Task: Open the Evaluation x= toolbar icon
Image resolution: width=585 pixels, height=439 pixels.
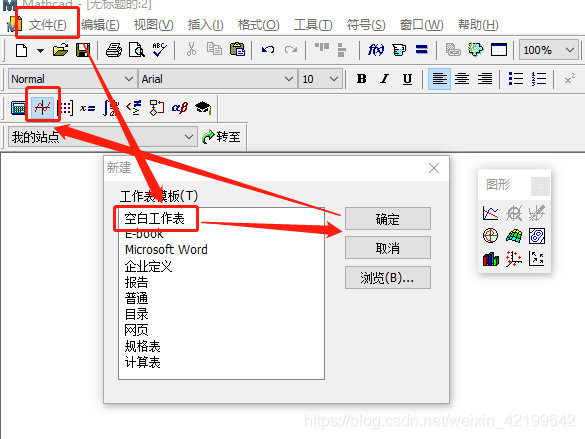Action: click(88, 108)
